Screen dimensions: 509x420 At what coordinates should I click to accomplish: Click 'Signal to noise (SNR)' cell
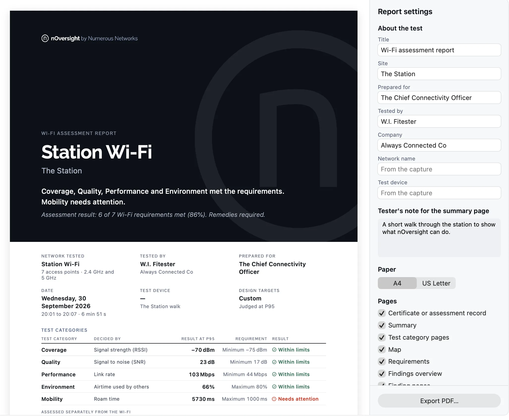pos(120,362)
